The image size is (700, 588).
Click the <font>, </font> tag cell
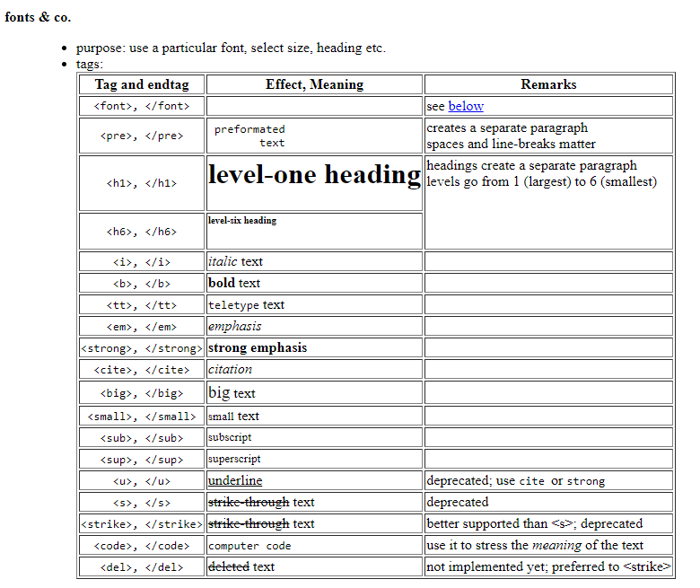(142, 106)
